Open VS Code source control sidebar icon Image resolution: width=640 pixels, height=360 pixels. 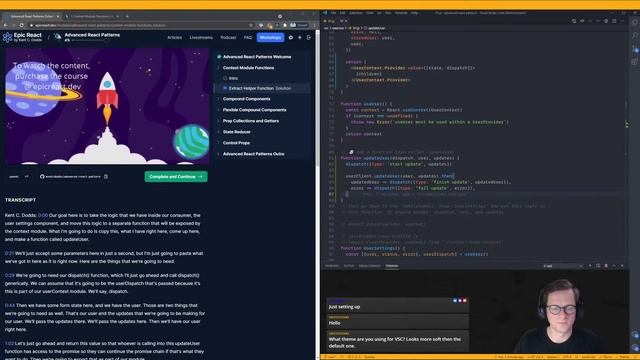[x=635, y=49]
